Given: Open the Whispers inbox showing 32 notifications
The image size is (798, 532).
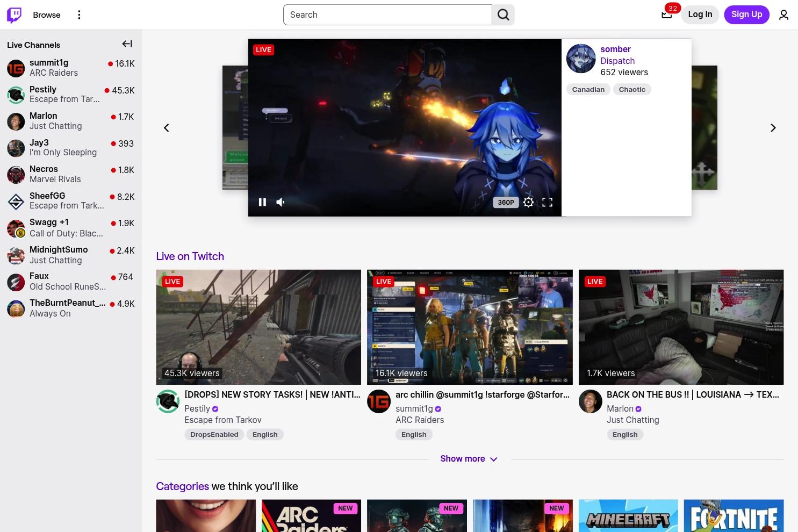Looking at the screenshot, I should click(x=666, y=15).
